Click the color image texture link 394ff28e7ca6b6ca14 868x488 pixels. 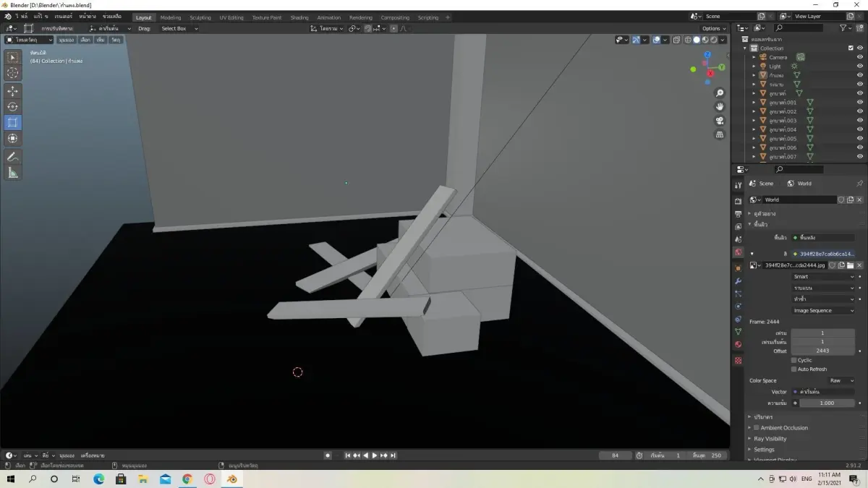[x=823, y=254]
